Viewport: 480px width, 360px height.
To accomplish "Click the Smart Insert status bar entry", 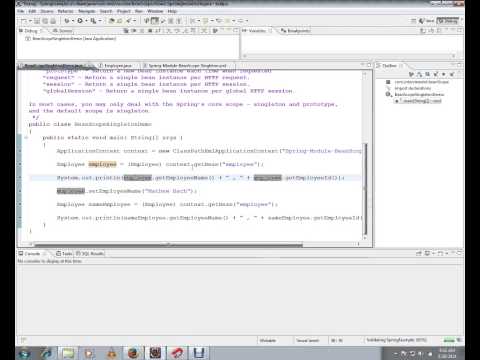I will click(x=308, y=340).
